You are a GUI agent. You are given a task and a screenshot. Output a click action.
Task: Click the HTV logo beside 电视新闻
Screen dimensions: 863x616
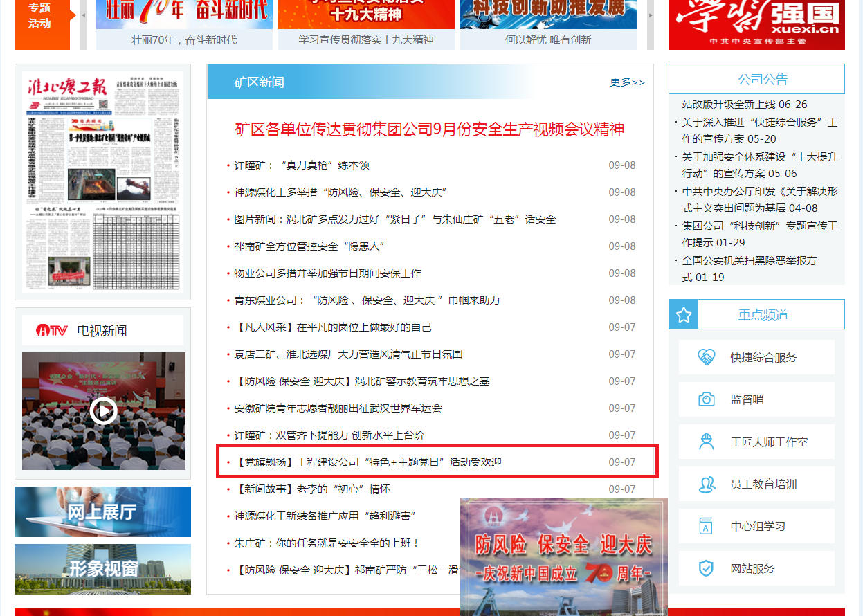[52, 331]
